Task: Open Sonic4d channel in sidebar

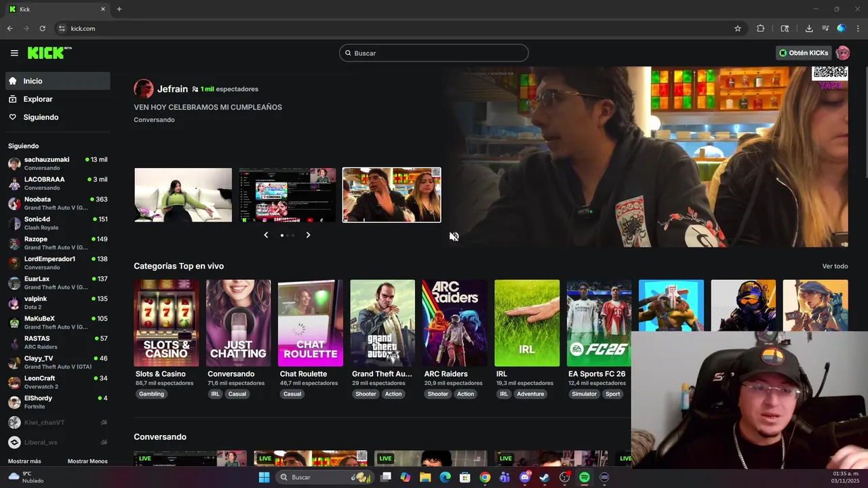Action: coord(58,223)
